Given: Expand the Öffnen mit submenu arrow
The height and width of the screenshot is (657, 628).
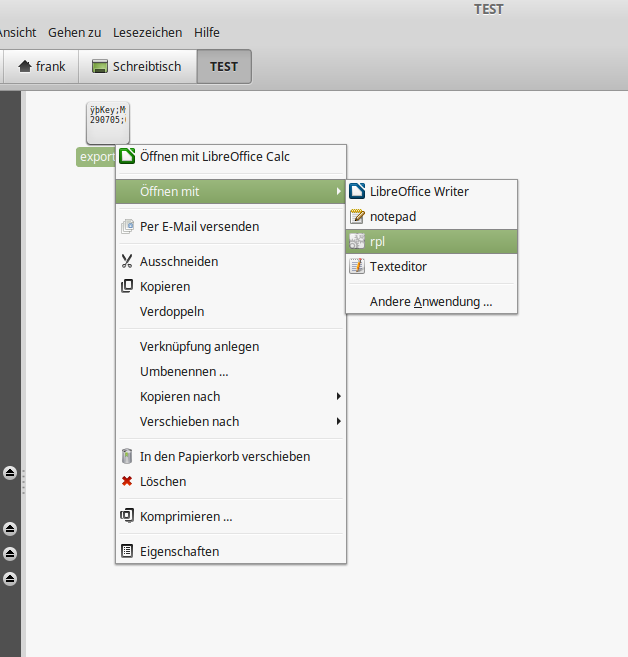Looking at the screenshot, I should point(339,191).
